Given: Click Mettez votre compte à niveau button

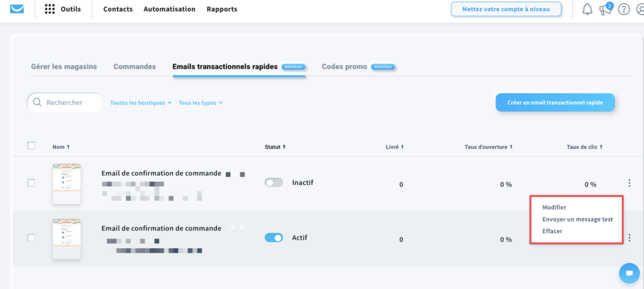Looking at the screenshot, I should [506, 9].
